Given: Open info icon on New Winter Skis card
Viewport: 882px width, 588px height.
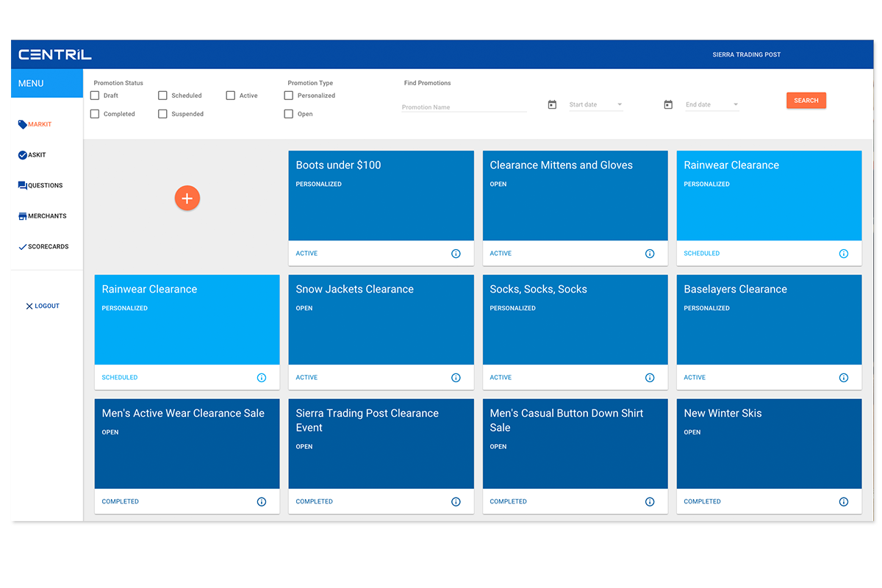Looking at the screenshot, I should (x=844, y=502).
